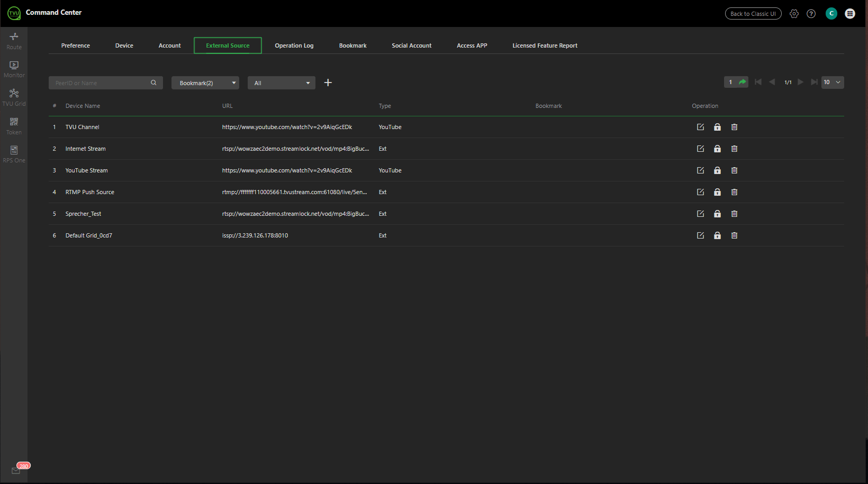868x484 pixels.
Task: Toggle the lock for Sprecher_Test
Action: [717, 214]
